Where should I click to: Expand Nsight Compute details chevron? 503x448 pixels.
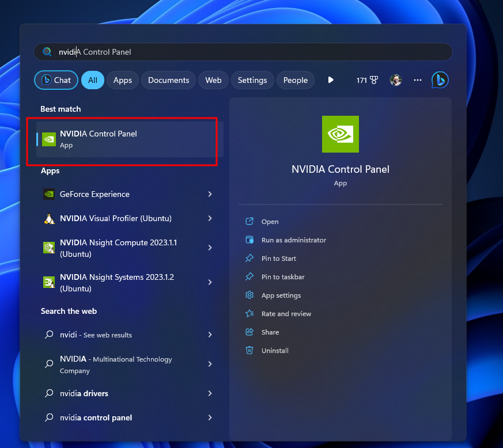tap(210, 248)
